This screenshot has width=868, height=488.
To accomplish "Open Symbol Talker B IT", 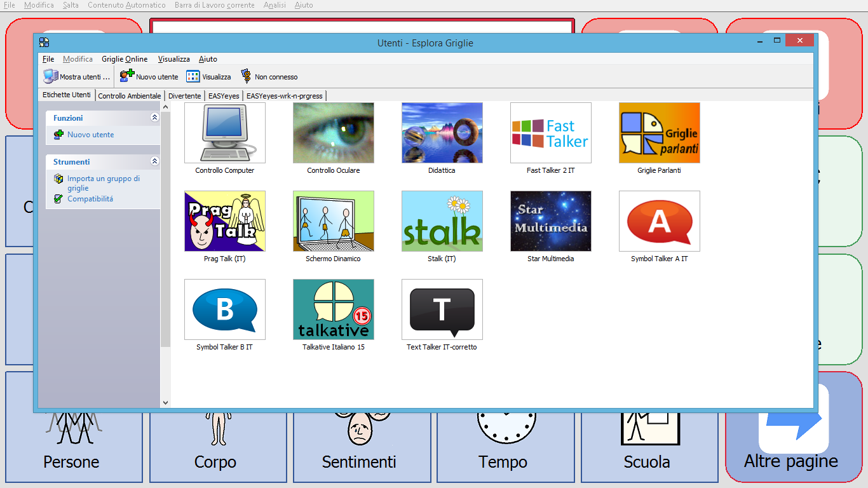I will click(x=225, y=309).
